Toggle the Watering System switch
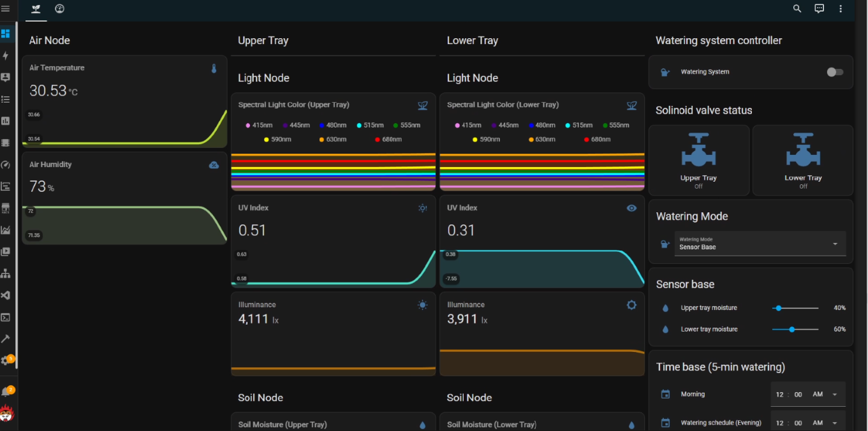This screenshot has width=868, height=431. click(x=835, y=72)
